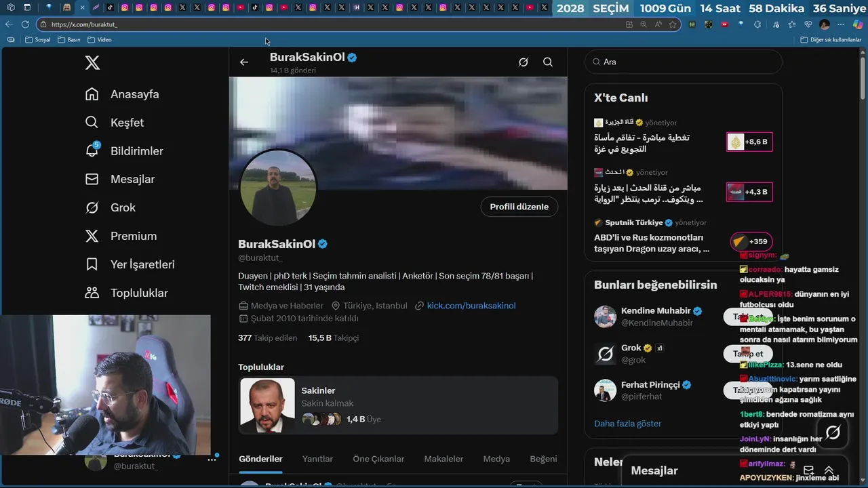Switch to Öne Çıkanlar tab
Viewport: 868px width, 488px height.
point(378,459)
